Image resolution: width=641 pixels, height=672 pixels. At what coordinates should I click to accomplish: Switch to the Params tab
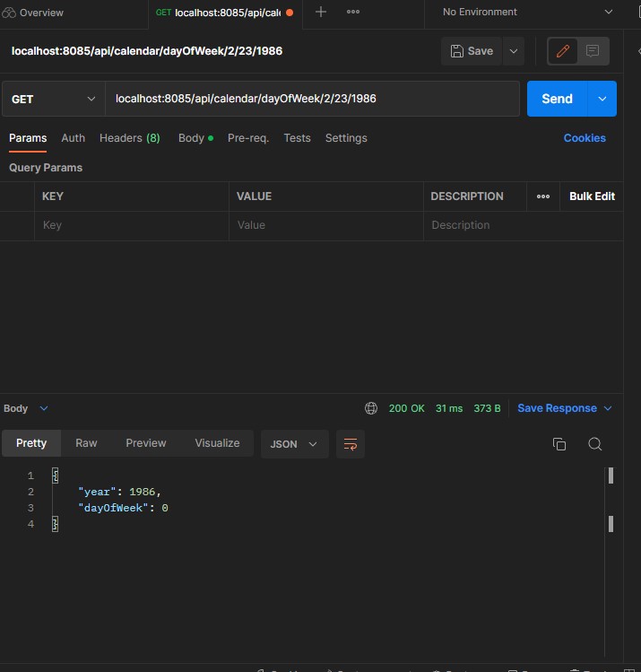point(28,138)
